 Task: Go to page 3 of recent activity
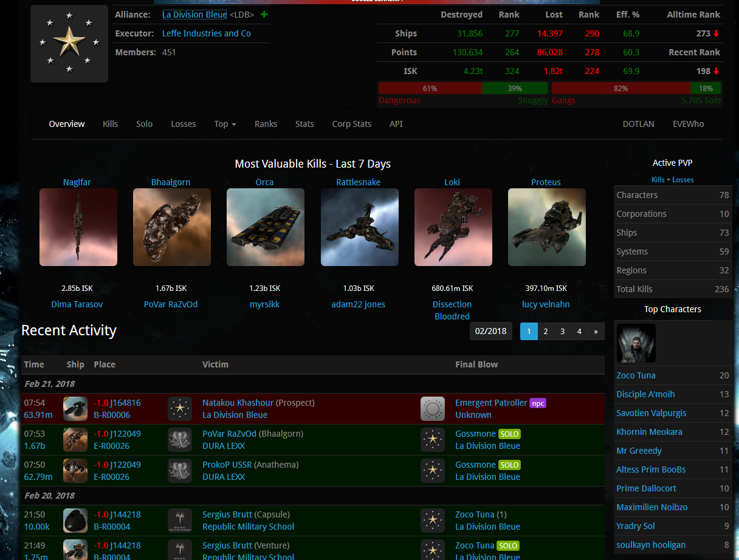coord(563,331)
